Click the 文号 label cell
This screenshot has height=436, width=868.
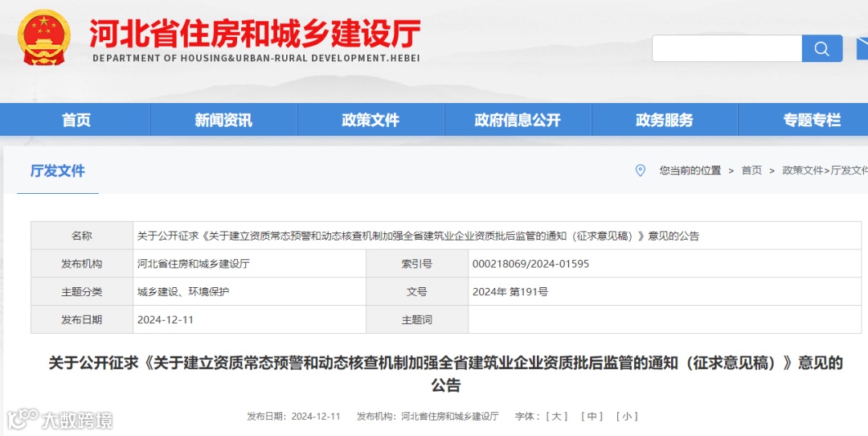[x=417, y=291]
